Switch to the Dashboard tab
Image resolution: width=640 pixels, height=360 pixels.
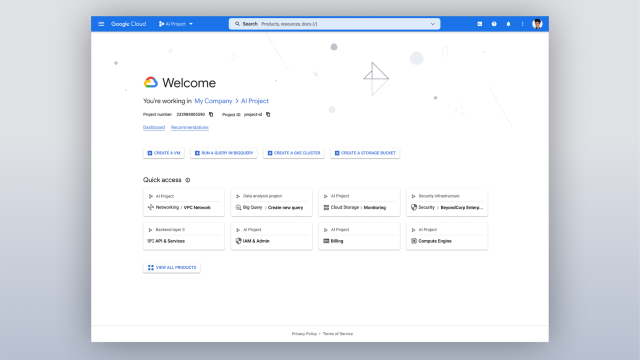(154, 127)
